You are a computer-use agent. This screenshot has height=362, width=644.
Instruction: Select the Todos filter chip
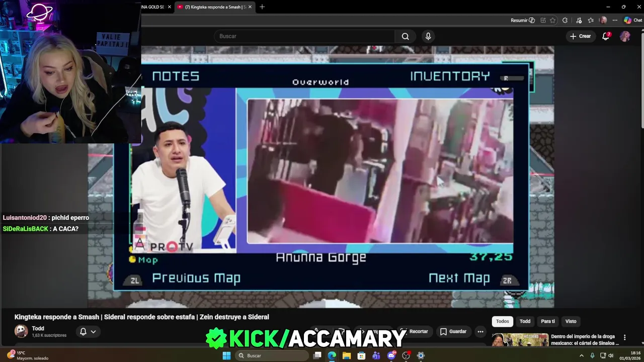click(x=502, y=321)
